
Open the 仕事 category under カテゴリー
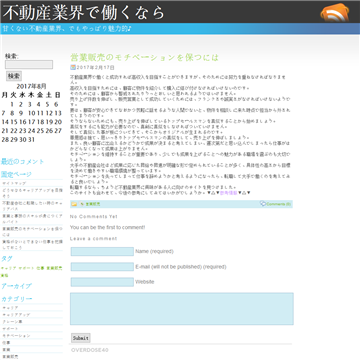point(6,343)
